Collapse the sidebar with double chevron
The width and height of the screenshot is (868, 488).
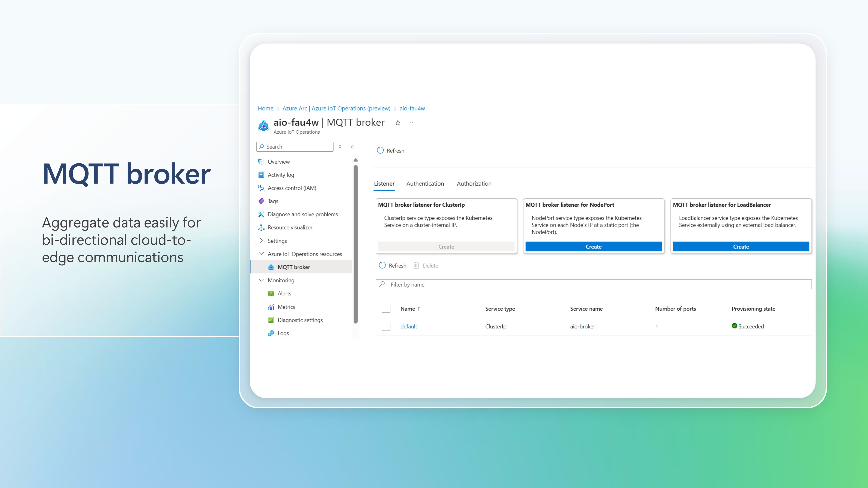352,147
